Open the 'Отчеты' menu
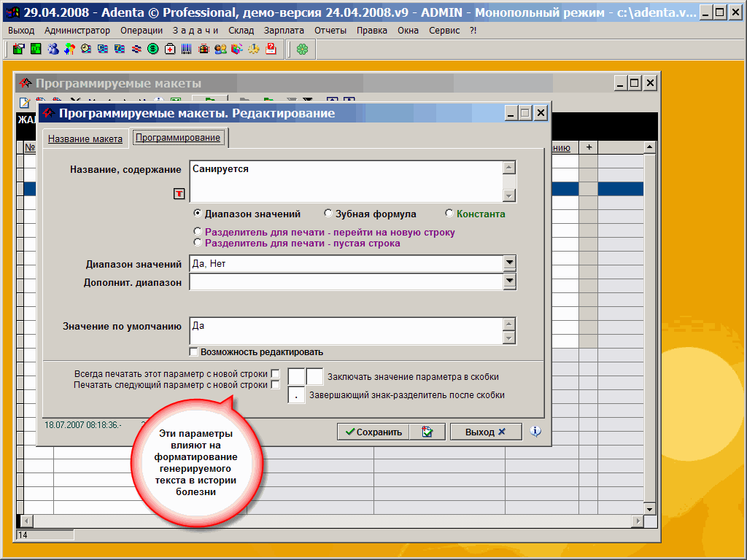The width and height of the screenshot is (747, 560). [330, 30]
